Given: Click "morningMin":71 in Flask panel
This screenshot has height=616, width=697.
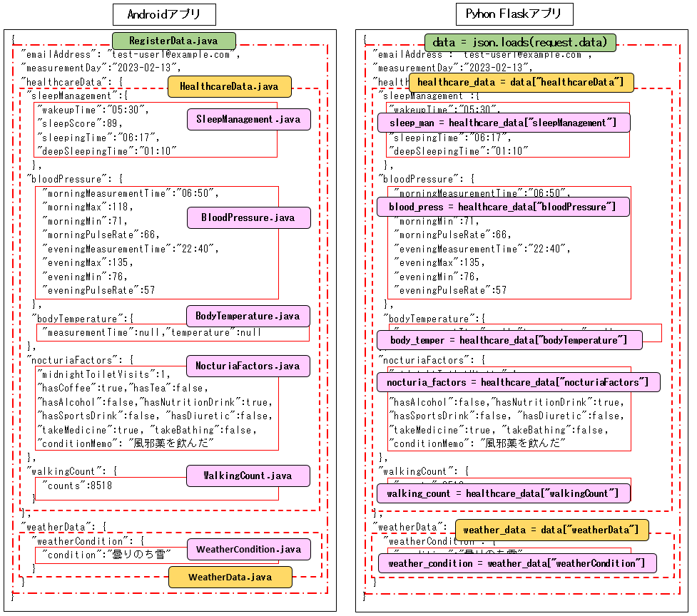Looking at the screenshot, I should [437, 221].
